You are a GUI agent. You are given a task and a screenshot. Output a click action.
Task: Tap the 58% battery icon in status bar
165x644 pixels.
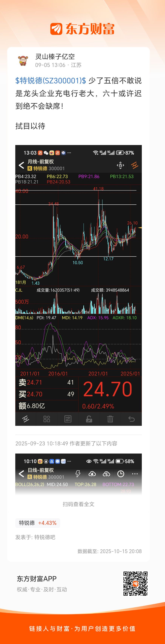tap(120, 461)
